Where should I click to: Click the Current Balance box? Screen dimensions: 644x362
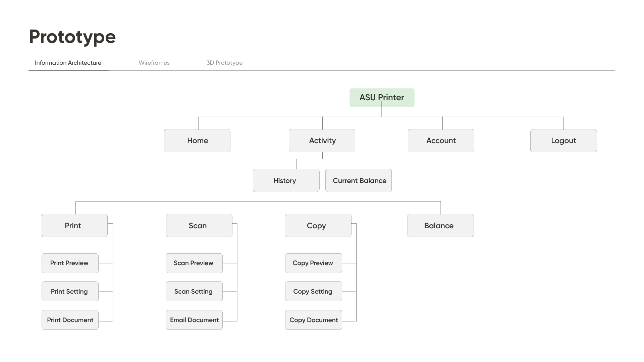(359, 181)
